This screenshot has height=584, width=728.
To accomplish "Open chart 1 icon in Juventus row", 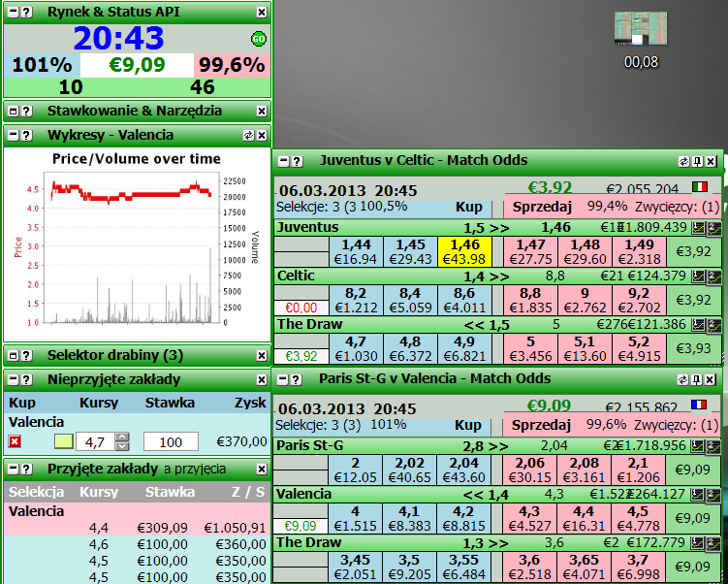I will click(x=698, y=228).
